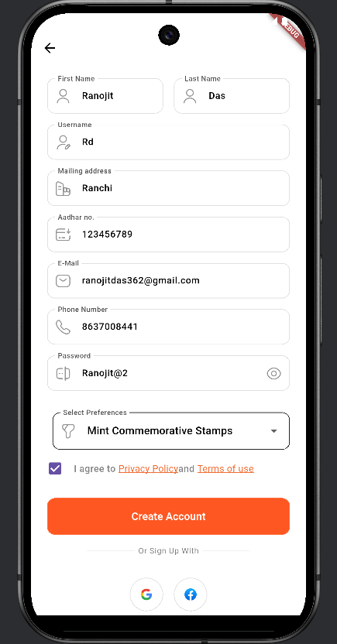Sign up with Google icon
The image size is (337, 644).
click(146, 594)
